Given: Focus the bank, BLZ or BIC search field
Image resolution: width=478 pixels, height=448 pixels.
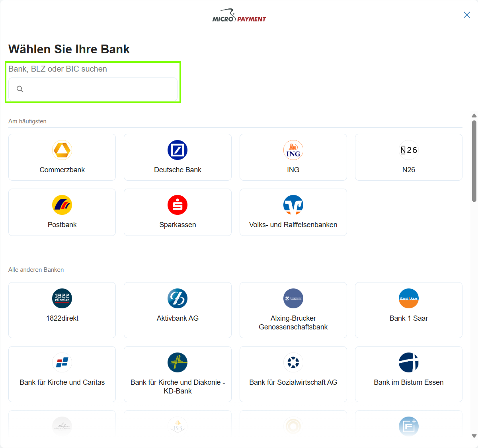Looking at the screenshot, I should [93, 89].
